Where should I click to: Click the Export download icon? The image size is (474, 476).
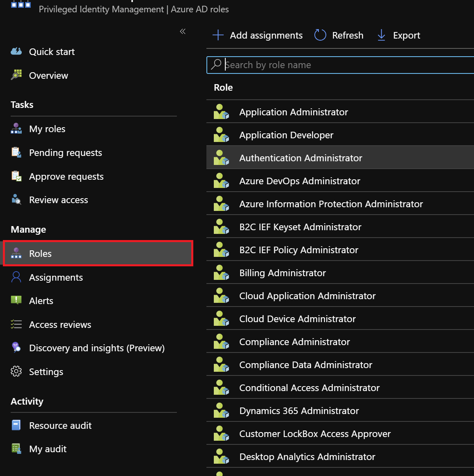[381, 35]
